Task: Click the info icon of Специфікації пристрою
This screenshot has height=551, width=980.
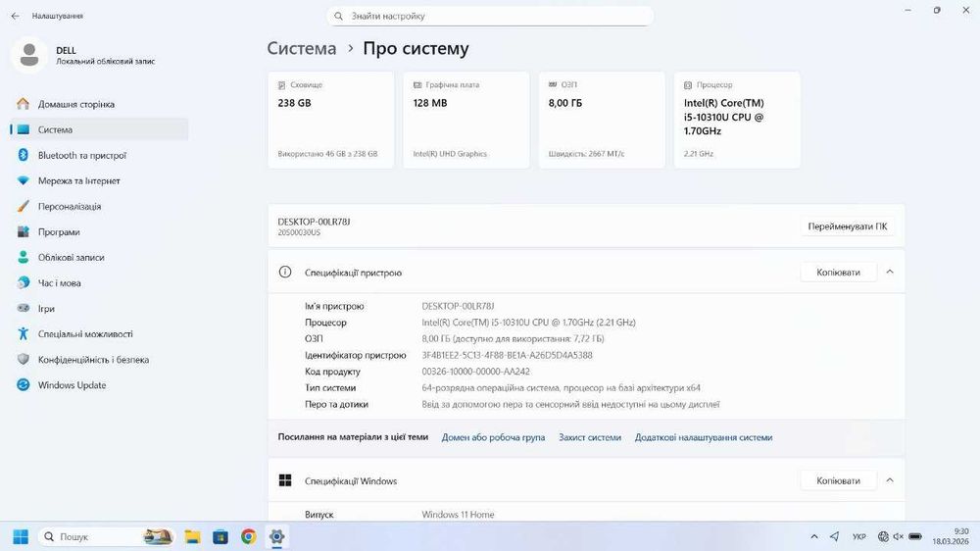Action: pos(285,272)
